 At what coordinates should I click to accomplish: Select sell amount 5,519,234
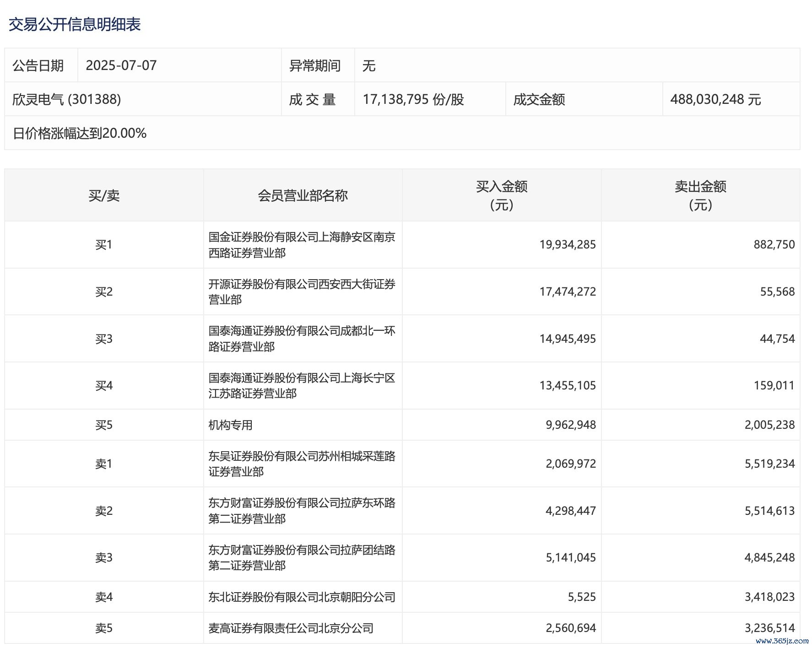(770, 464)
